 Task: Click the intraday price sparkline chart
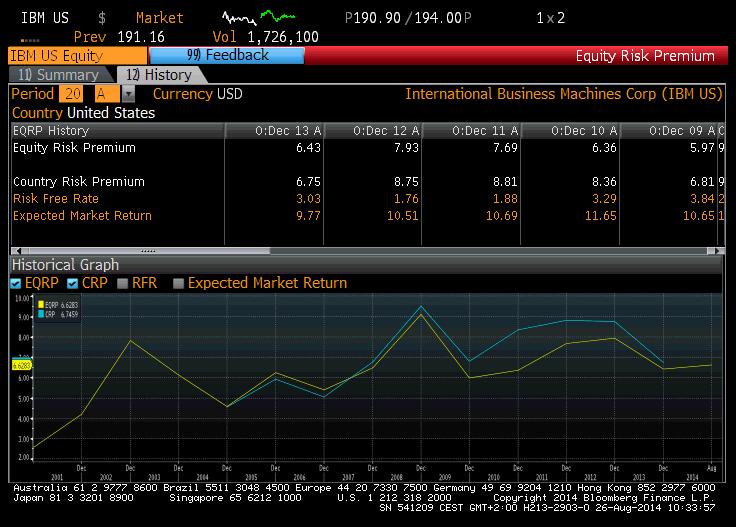click(259, 17)
